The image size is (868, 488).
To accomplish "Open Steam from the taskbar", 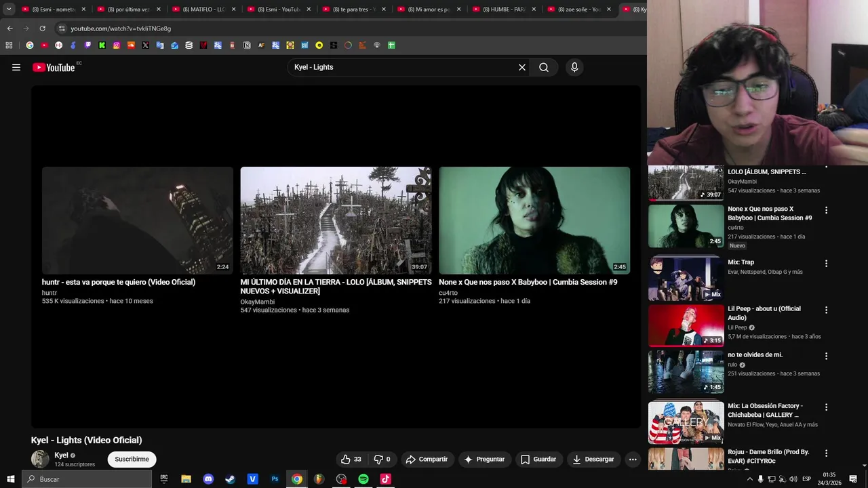I will (x=230, y=479).
